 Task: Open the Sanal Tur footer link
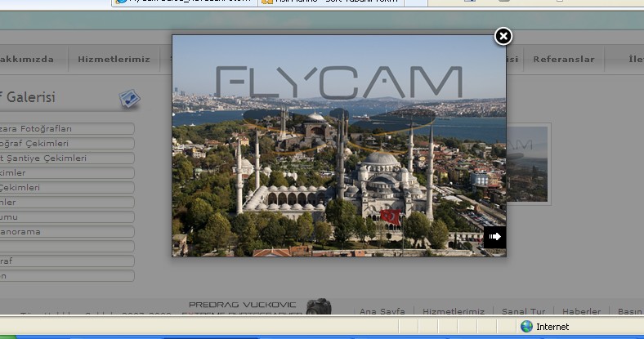click(x=524, y=311)
